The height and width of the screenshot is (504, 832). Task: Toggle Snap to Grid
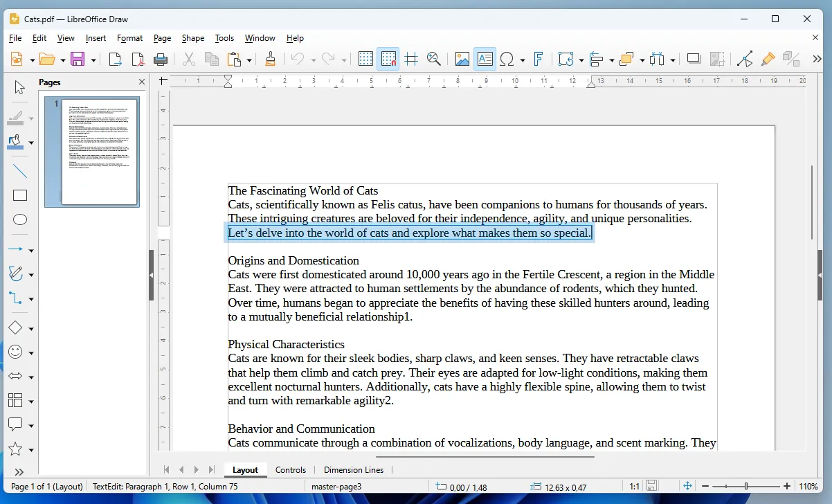pyautogui.click(x=388, y=59)
